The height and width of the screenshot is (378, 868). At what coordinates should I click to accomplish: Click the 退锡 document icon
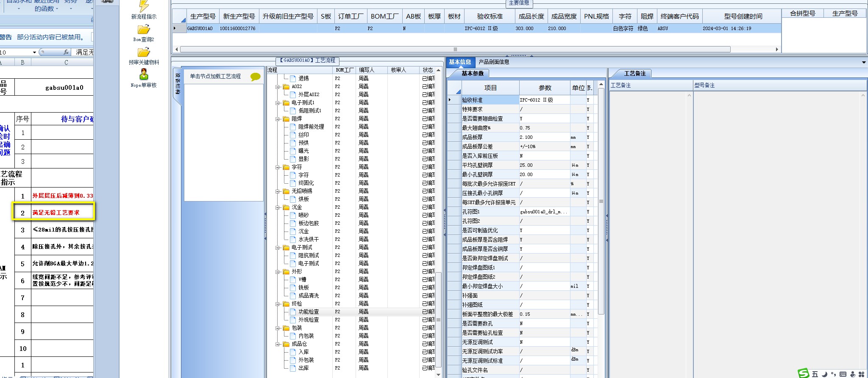point(293,78)
